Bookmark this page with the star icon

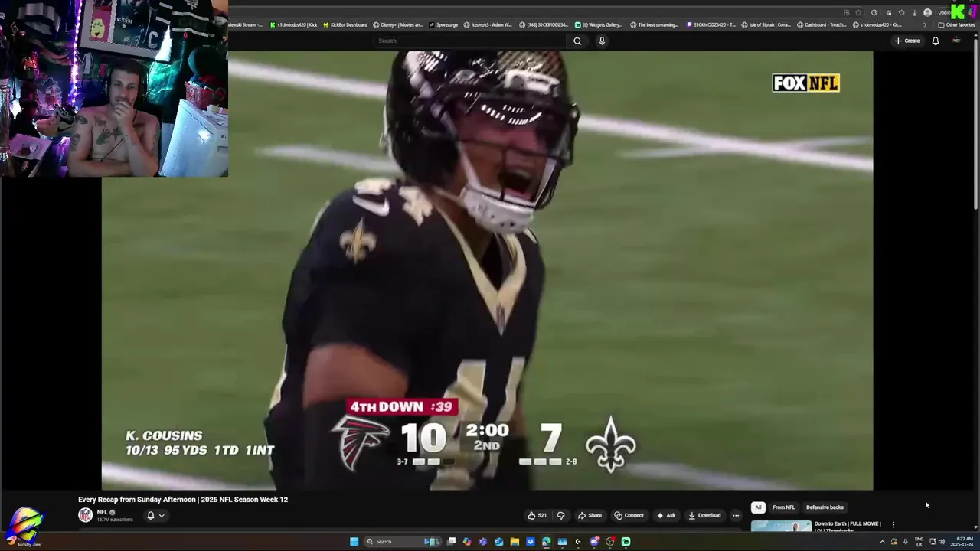858,12
